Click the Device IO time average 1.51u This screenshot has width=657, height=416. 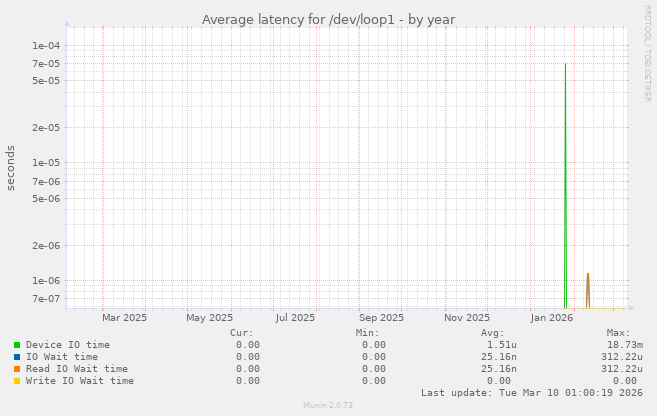(x=502, y=345)
